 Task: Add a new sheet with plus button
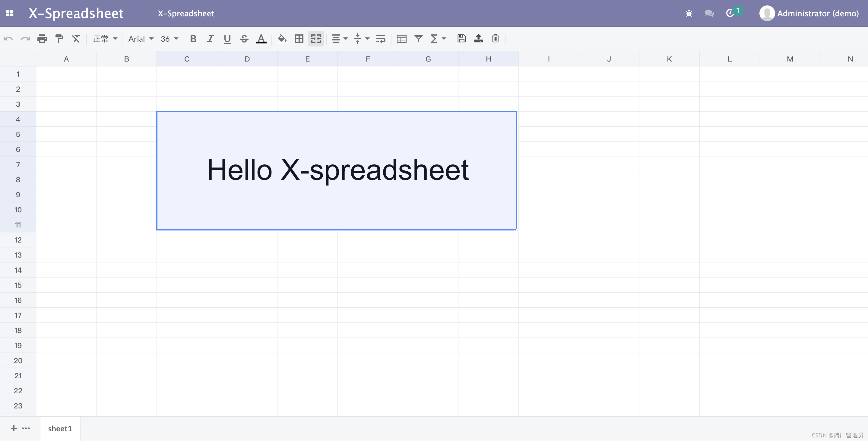pos(14,428)
